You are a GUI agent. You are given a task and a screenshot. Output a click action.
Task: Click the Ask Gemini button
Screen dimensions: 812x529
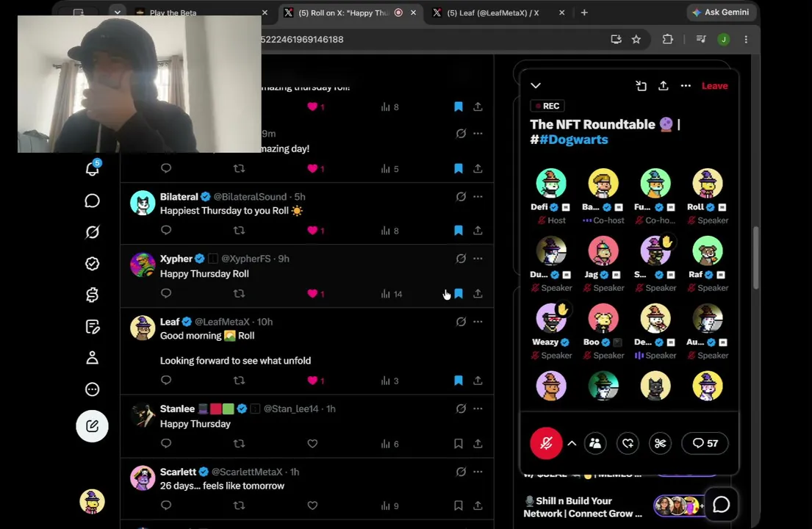coord(721,12)
